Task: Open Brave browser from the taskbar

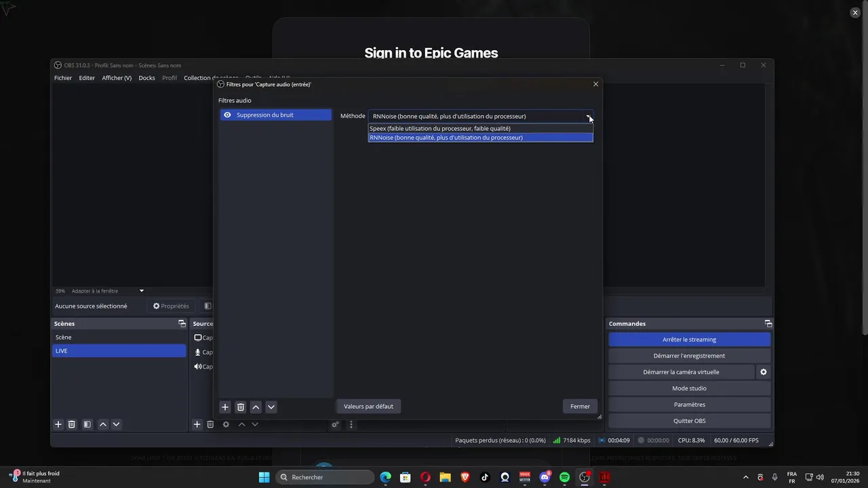Action: 465,477
